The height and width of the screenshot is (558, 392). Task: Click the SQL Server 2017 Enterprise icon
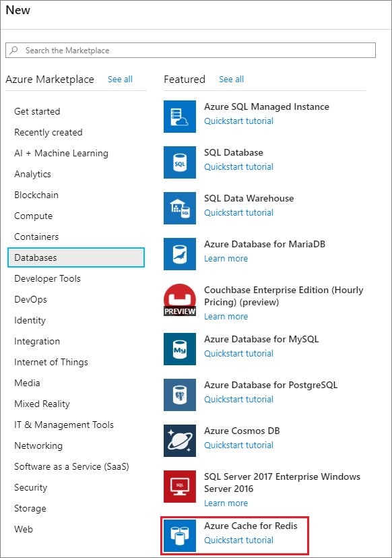(x=179, y=487)
